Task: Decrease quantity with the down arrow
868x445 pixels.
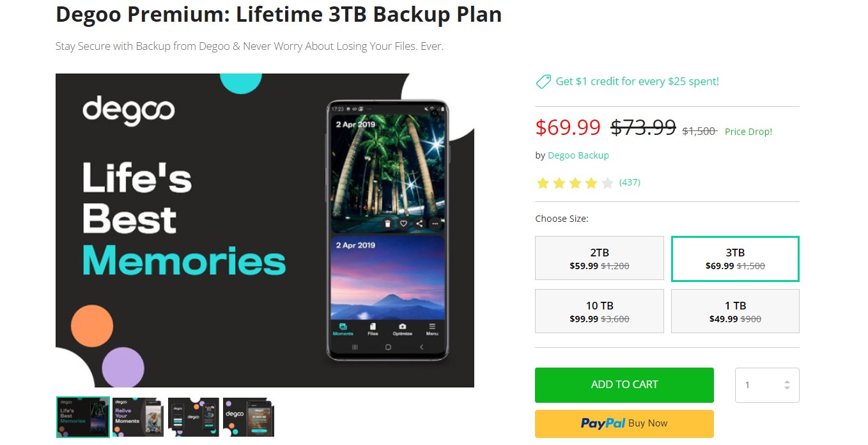Action: 787,389
